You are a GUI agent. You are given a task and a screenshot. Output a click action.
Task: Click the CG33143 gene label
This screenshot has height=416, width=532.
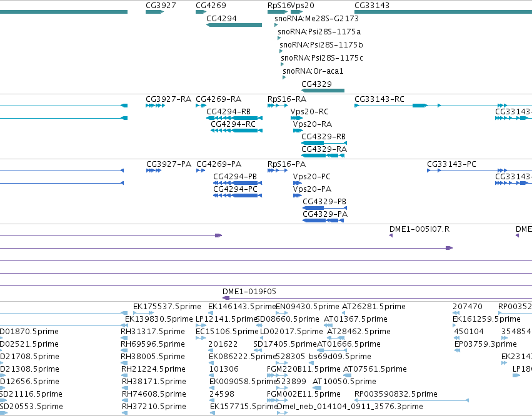point(372,6)
